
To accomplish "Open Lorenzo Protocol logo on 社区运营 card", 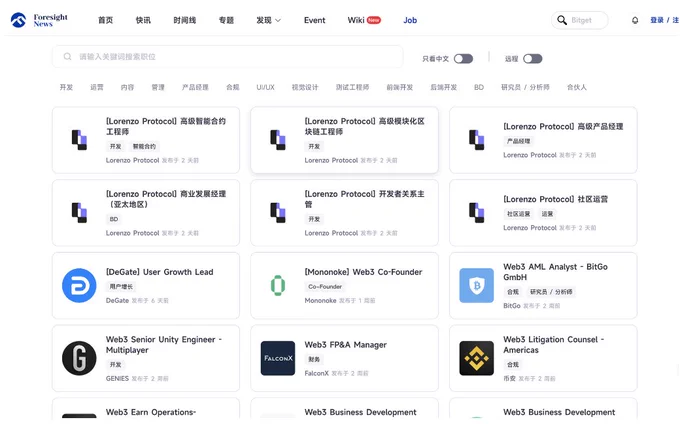I will [x=476, y=212].
